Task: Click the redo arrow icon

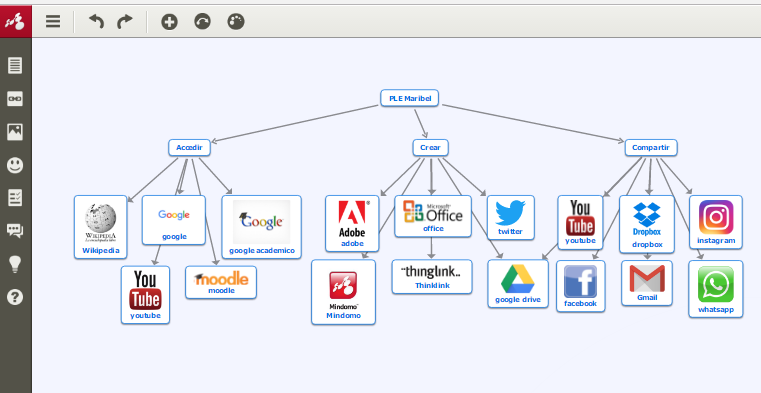Action: (125, 21)
